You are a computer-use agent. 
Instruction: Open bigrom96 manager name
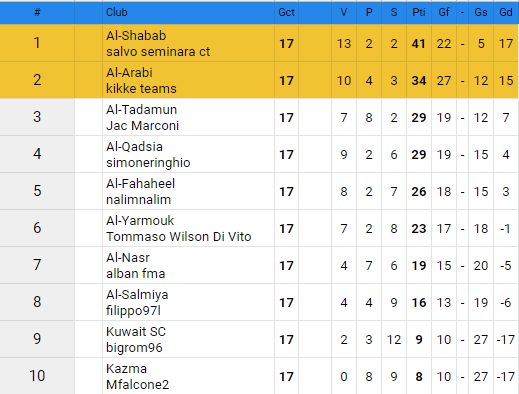point(134,348)
